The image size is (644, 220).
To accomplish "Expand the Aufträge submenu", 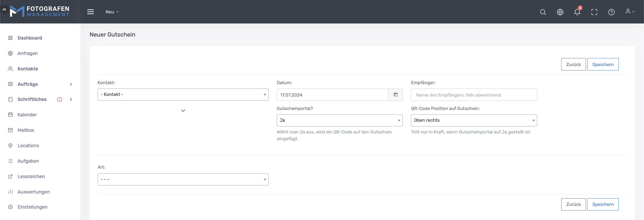I will point(71,84).
